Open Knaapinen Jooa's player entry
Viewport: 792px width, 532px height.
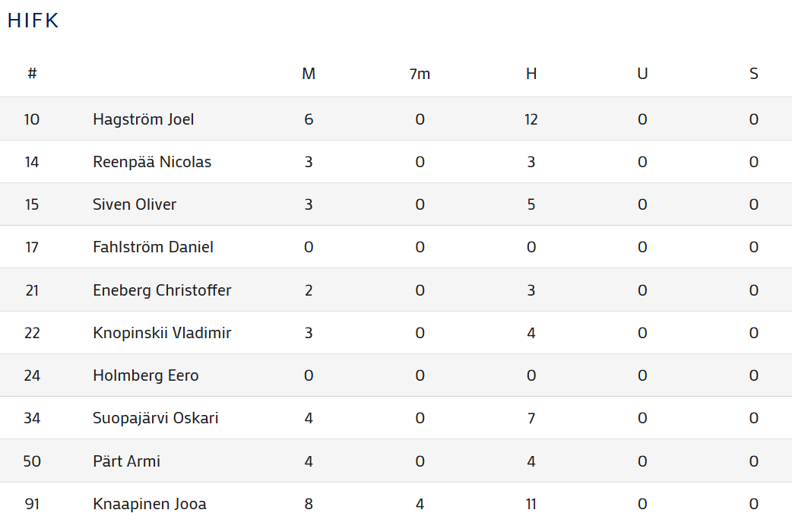[x=150, y=504]
